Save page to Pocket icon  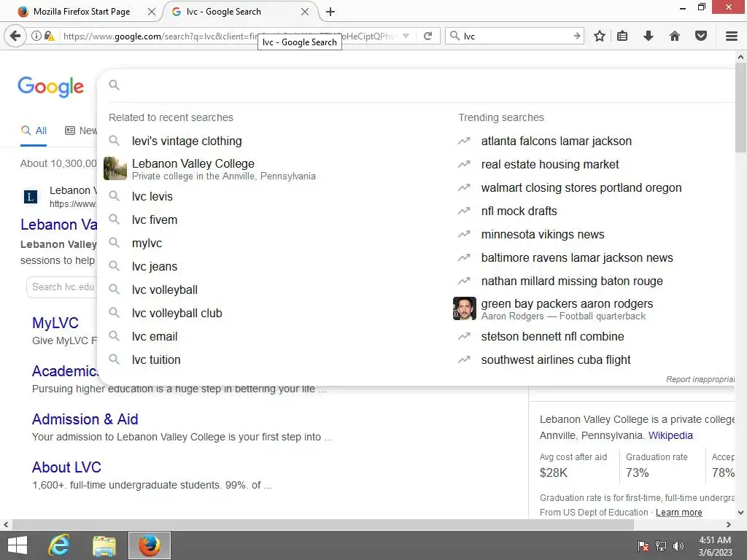pyautogui.click(x=701, y=36)
